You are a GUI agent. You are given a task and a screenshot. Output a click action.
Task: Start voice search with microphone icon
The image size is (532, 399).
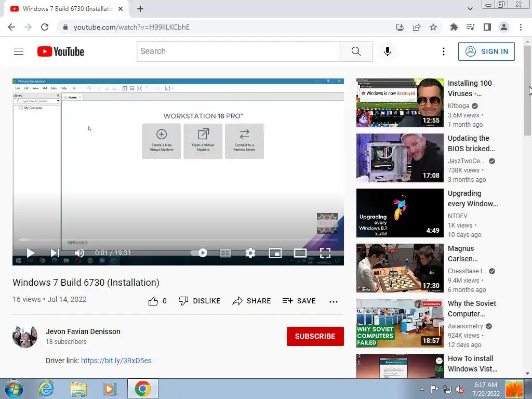click(x=388, y=51)
